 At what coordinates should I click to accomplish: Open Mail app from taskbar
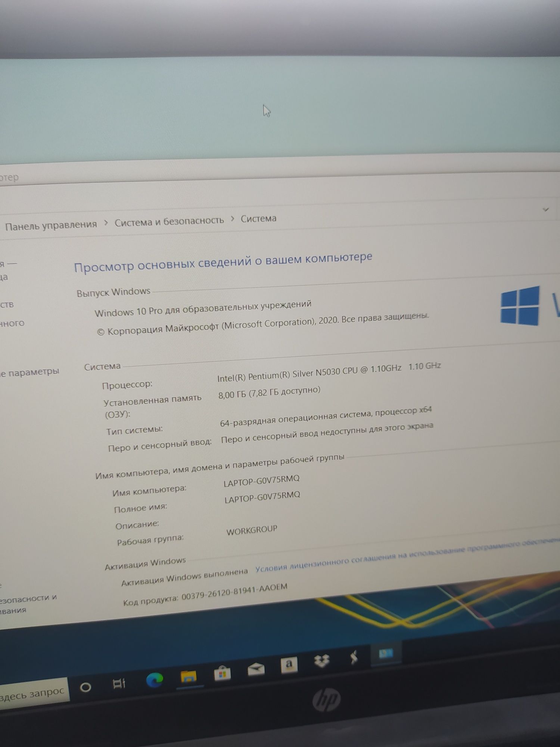click(x=256, y=669)
